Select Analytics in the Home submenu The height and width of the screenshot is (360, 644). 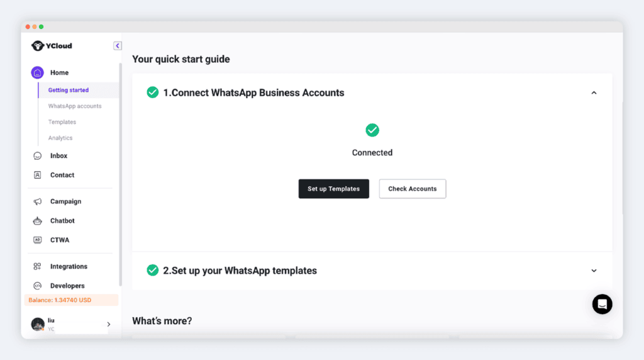(x=60, y=138)
